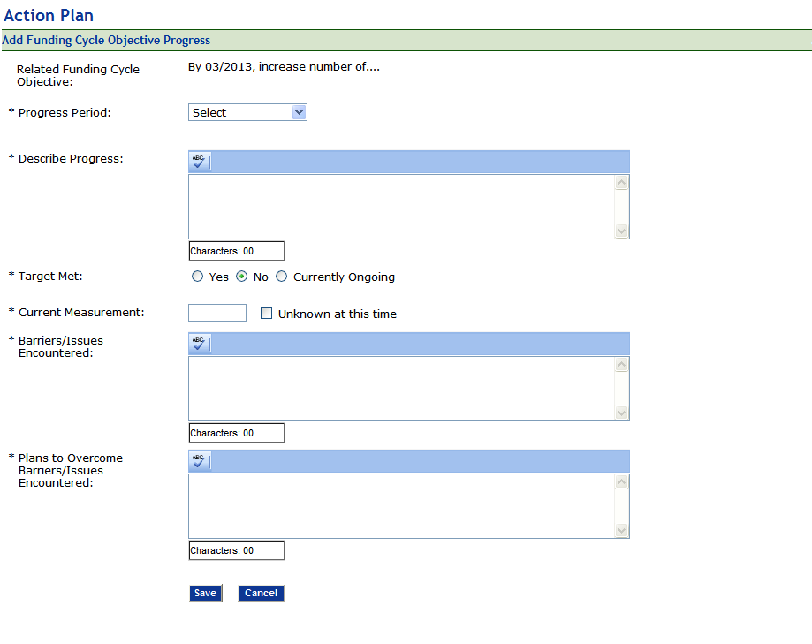This screenshot has width=812, height=644.
Task: Click spell check icon above Barriers/Issues Encountered
Action: (200, 344)
